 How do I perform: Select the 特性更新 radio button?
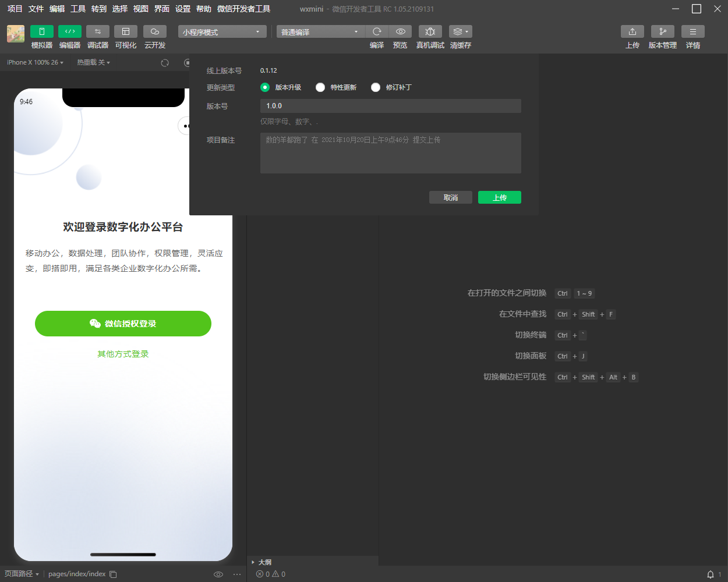(320, 87)
